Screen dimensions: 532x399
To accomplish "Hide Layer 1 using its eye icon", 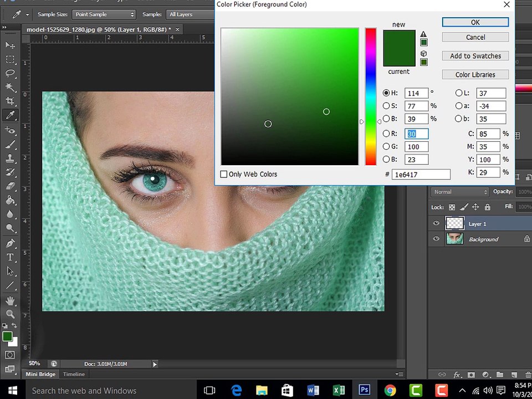I will 436,223.
